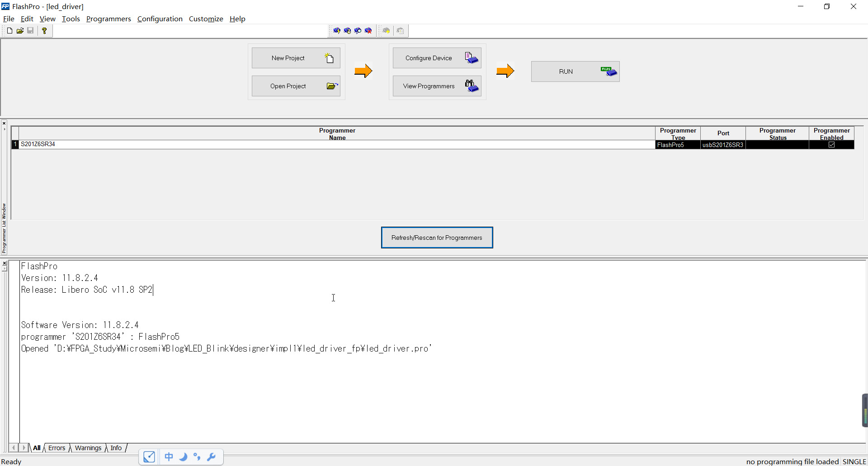Toggle punctuation mode on the IME toolbar
This screenshot has height=466, width=868.
coord(197,457)
